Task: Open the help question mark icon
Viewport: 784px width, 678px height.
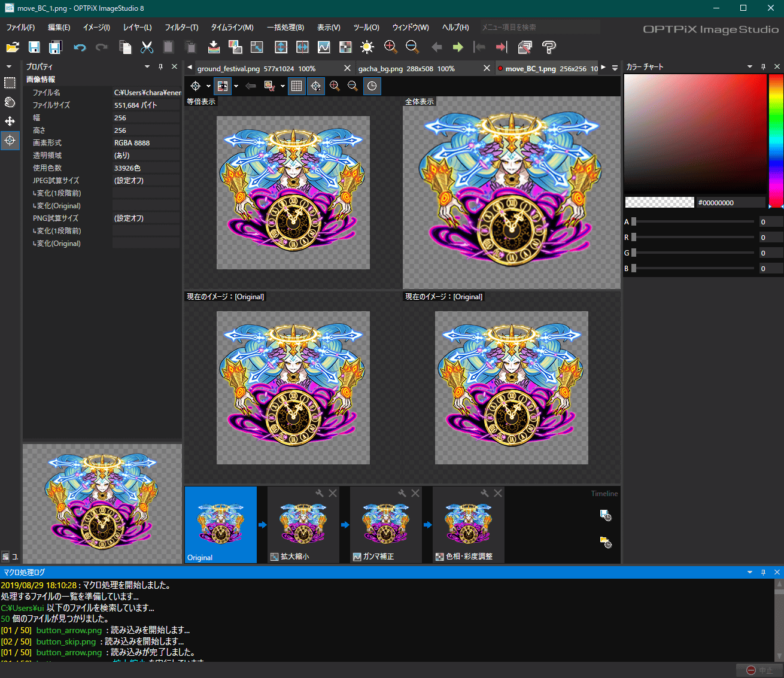Action: coord(548,47)
